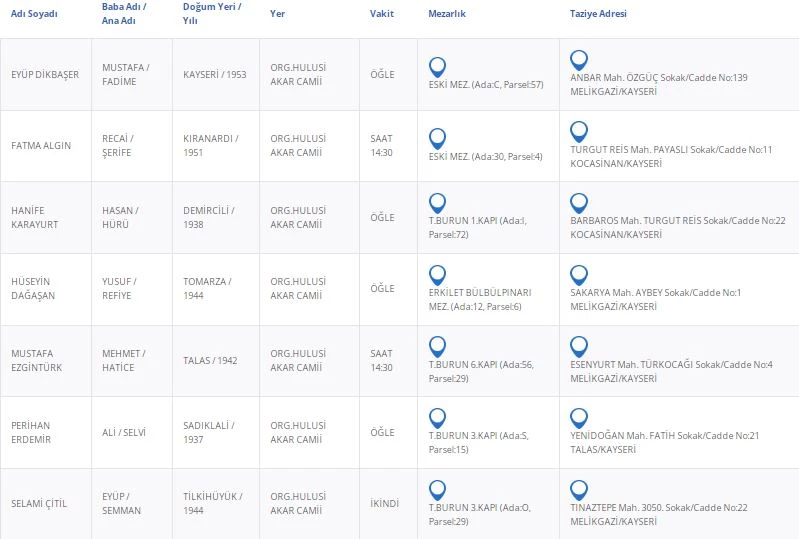
Task: Click cemetery map pin for Selami Çitil
Action: [436, 491]
